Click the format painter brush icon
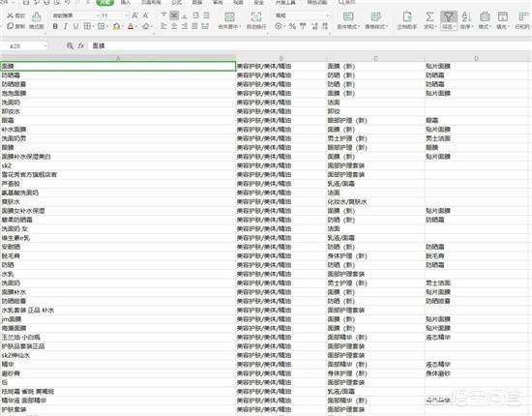This screenshot has height=416, width=532. point(36,16)
